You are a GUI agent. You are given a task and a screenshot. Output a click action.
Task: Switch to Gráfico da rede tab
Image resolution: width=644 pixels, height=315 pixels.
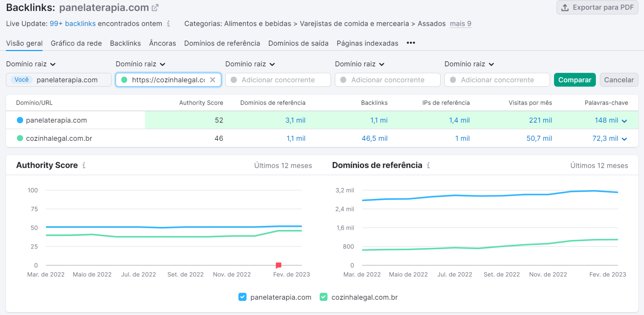coord(76,43)
